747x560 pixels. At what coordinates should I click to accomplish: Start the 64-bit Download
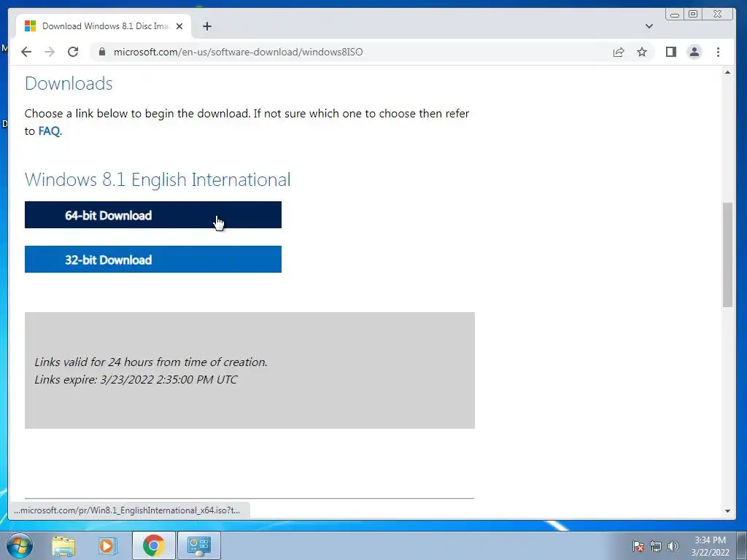point(153,215)
